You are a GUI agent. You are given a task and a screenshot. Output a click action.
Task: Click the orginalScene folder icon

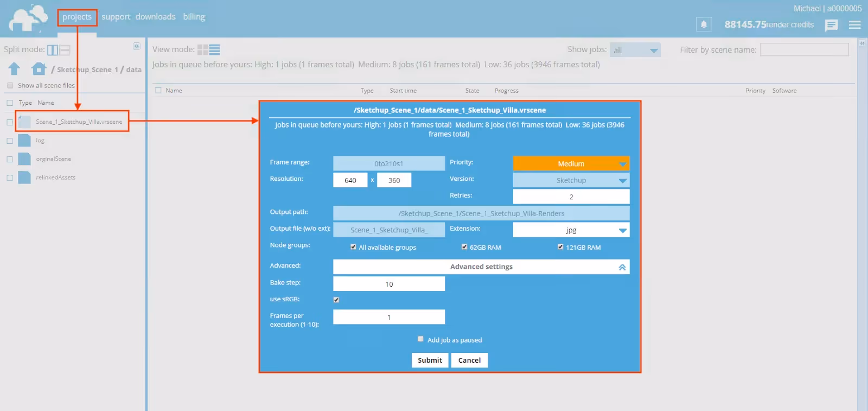(24, 159)
